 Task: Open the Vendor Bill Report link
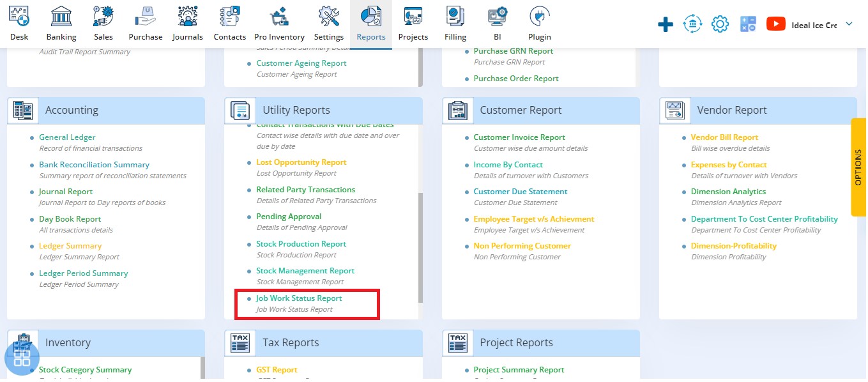click(724, 137)
